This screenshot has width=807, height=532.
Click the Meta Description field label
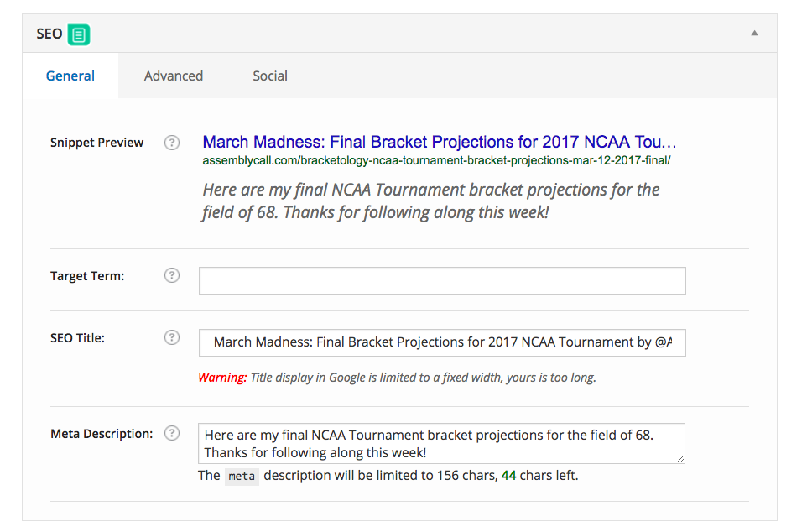(102, 434)
